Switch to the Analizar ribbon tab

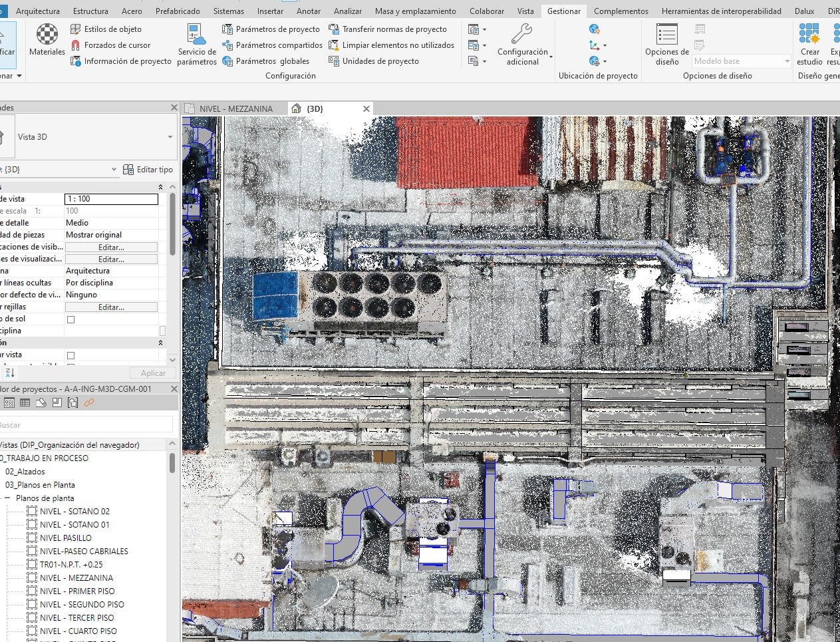(x=348, y=11)
